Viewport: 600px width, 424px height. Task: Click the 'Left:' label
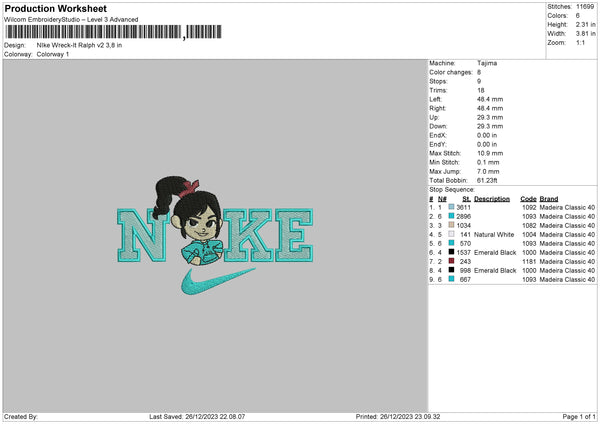click(435, 99)
